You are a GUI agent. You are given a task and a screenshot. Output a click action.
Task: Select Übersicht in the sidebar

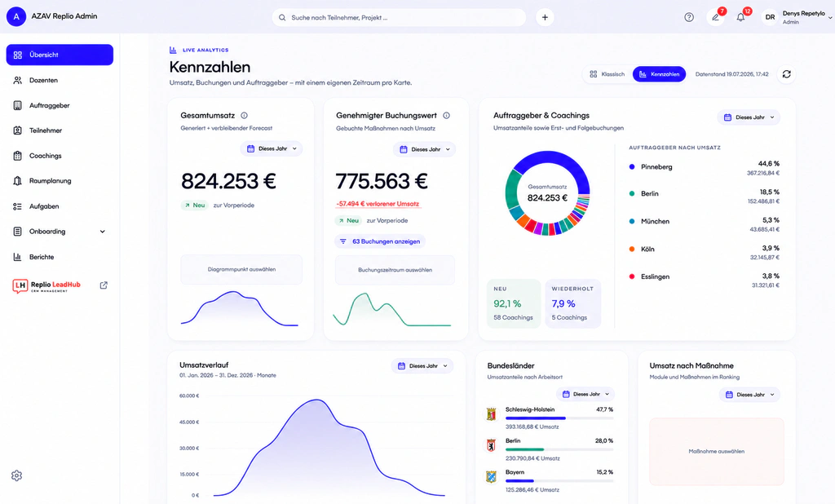(60, 55)
